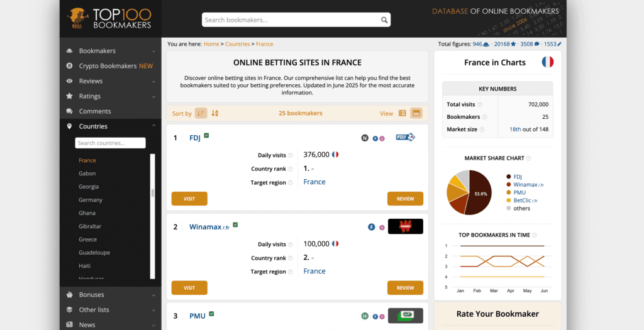The image size is (644, 330).
Task: Click the pink I badge on FDJ row
Action: [382, 139]
